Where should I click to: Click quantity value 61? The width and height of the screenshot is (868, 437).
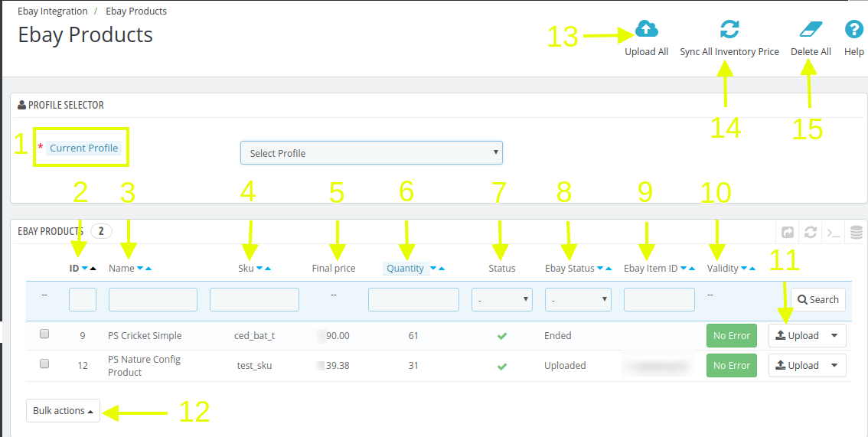pyautogui.click(x=413, y=336)
